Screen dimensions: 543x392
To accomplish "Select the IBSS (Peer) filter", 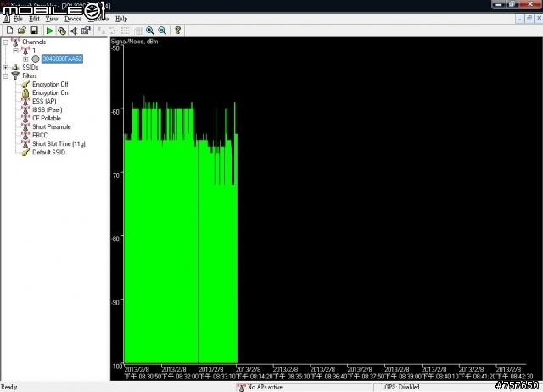I will [x=48, y=109].
